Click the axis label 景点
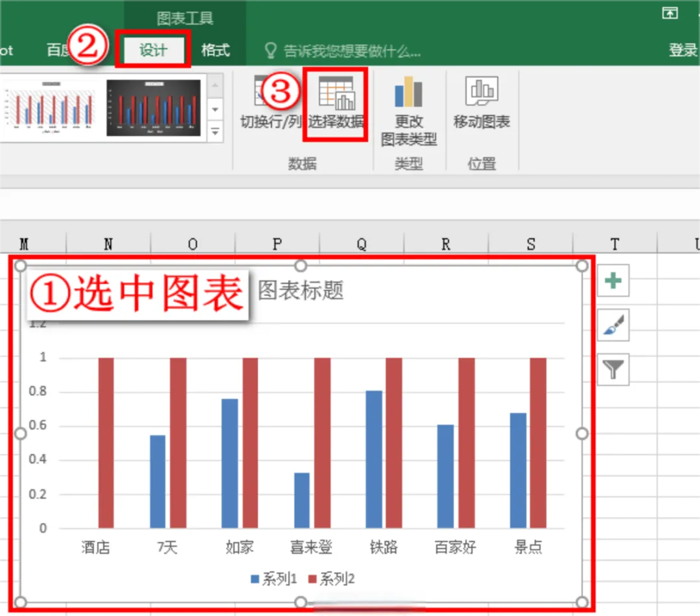The width and height of the screenshot is (700, 616). [x=528, y=547]
